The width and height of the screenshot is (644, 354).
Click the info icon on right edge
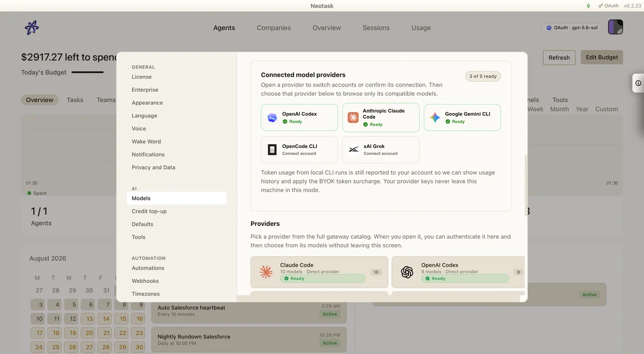(638, 83)
